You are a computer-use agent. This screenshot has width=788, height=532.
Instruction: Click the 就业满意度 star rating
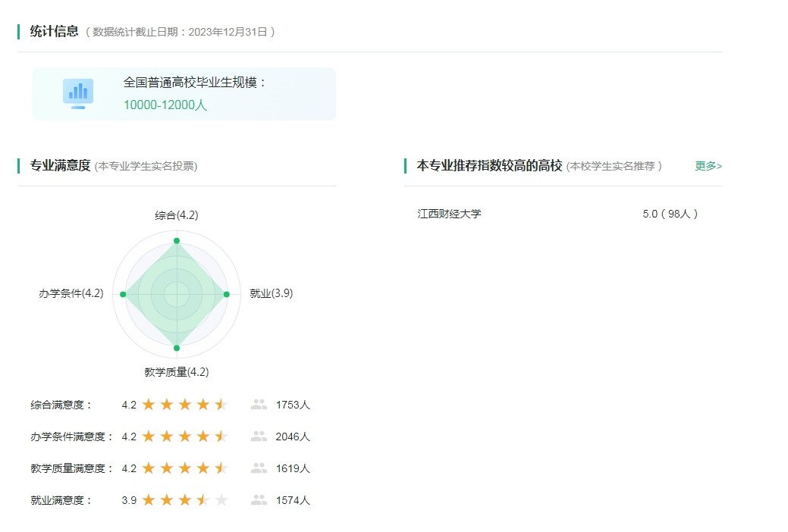184,500
